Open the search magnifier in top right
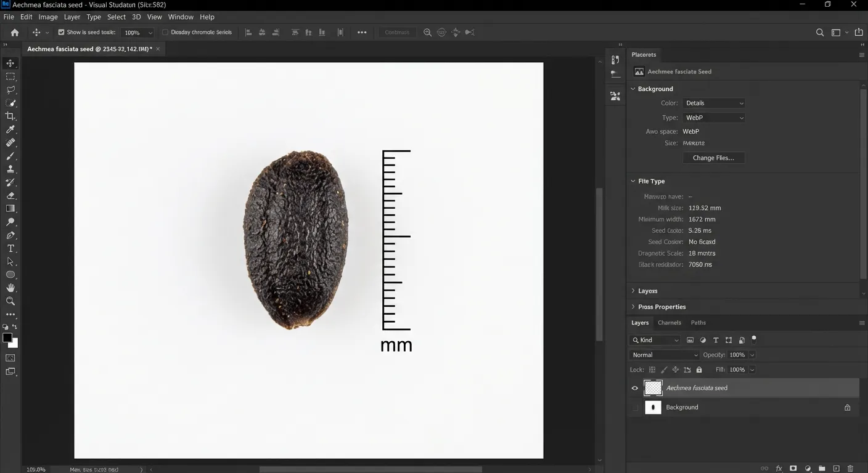The image size is (868, 473). coord(820,33)
